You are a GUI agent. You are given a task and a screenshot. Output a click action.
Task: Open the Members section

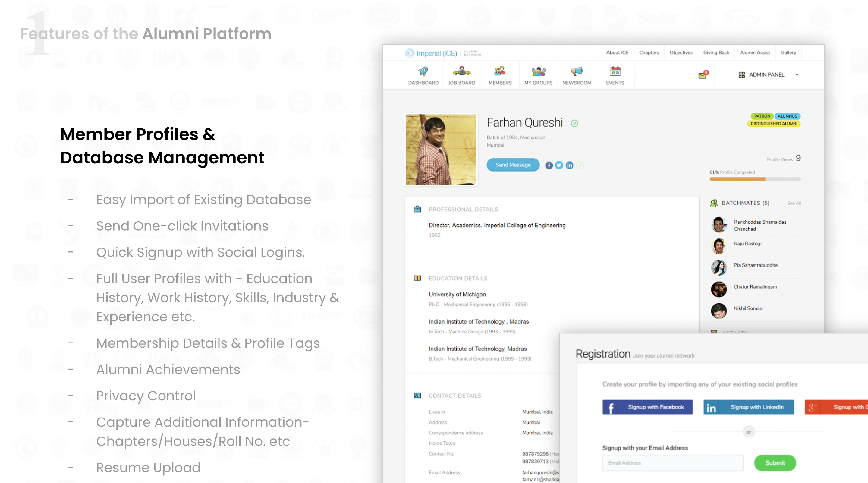click(500, 75)
